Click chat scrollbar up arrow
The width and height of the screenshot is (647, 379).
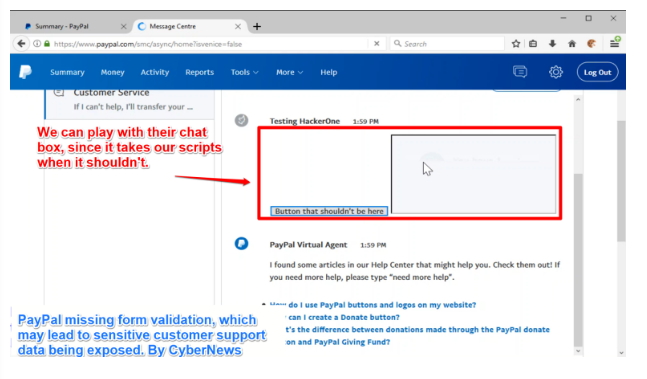tap(578, 99)
